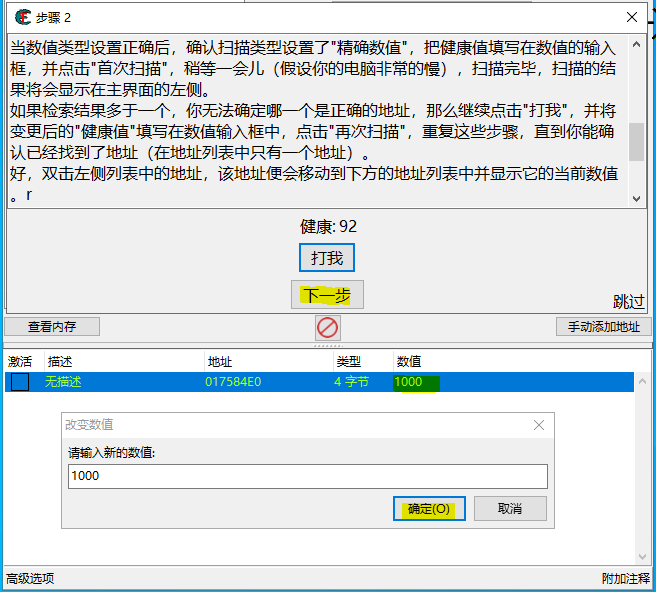Confirm with the 确定(O) button
Viewport: 656px width, 592px height.
pos(429,509)
